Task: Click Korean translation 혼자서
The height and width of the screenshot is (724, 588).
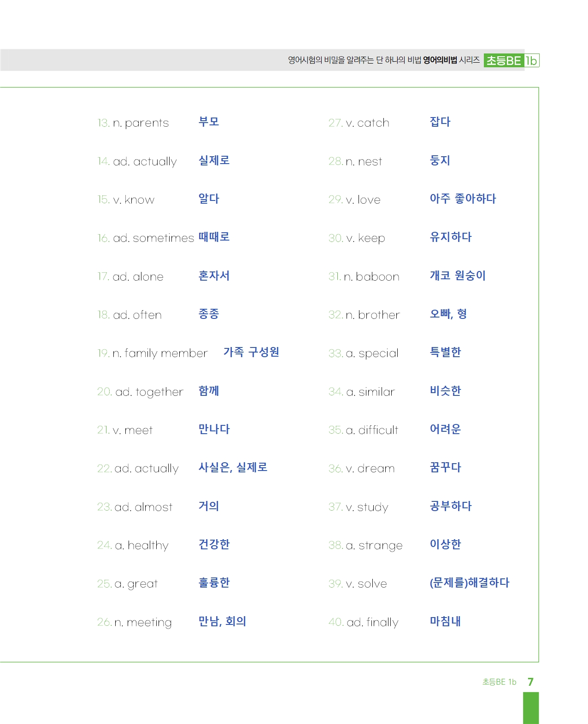Action: pyautogui.click(x=214, y=276)
